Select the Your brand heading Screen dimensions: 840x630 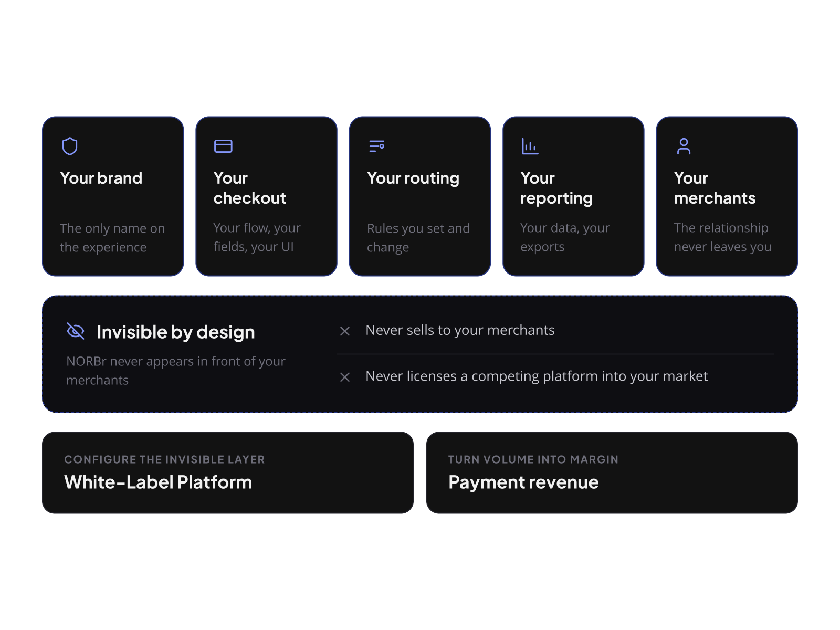(101, 178)
